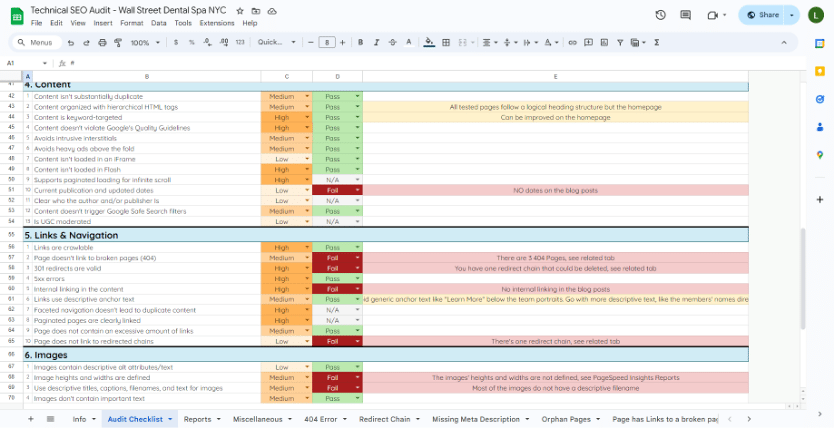Select the Paint format tool

pyautogui.click(x=114, y=43)
